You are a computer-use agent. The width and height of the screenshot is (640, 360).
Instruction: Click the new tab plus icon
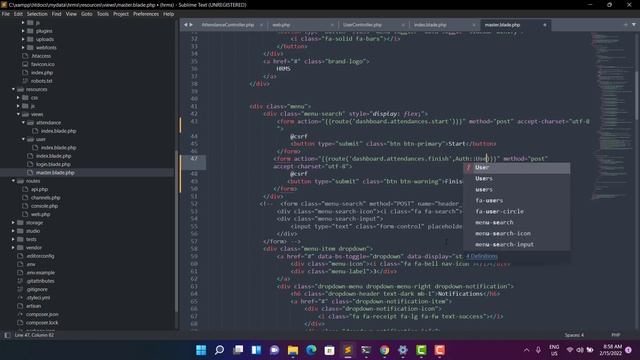[625, 25]
